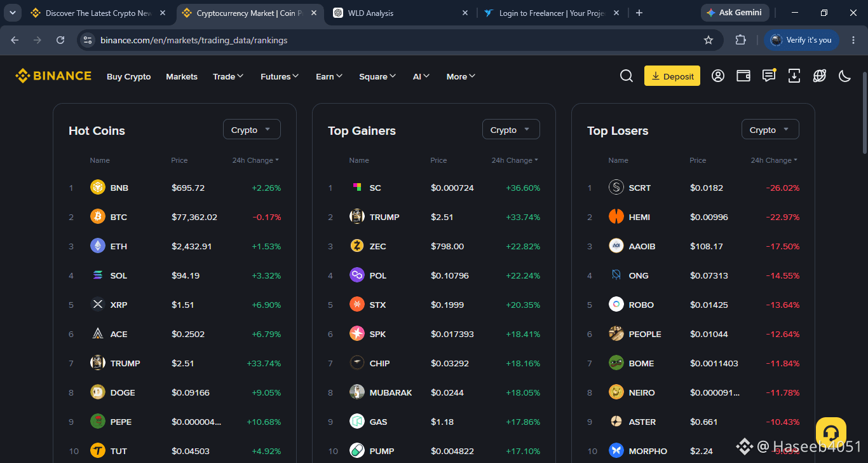The height and width of the screenshot is (463, 868).
Task: Click the customer support headset button
Action: tap(831, 432)
